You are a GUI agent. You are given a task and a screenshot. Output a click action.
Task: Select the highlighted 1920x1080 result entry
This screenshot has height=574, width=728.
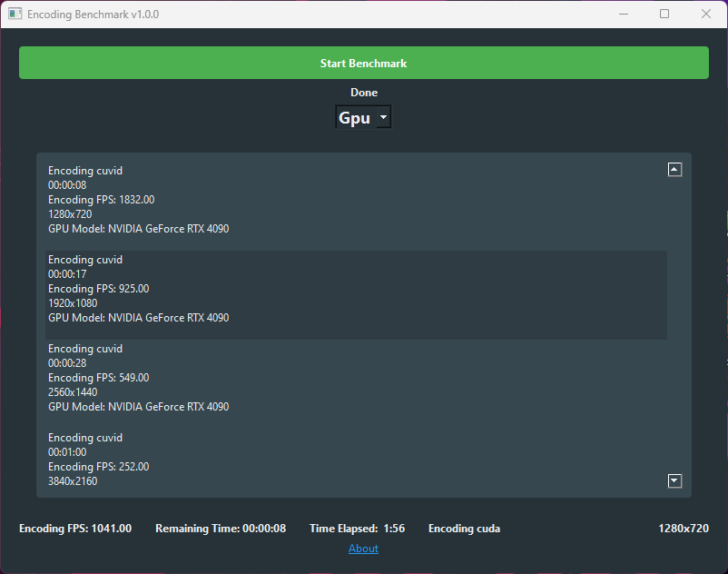(356, 295)
